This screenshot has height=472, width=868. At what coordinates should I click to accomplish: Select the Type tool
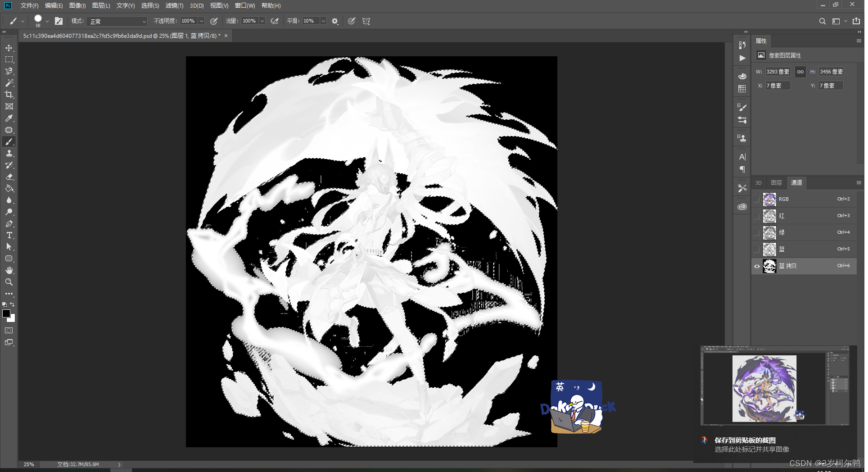(x=9, y=235)
